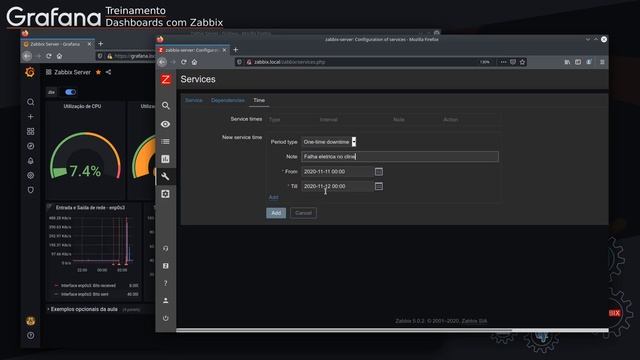Click the Grafana logo in the Grafana window
640x360 pixels.
(30, 72)
